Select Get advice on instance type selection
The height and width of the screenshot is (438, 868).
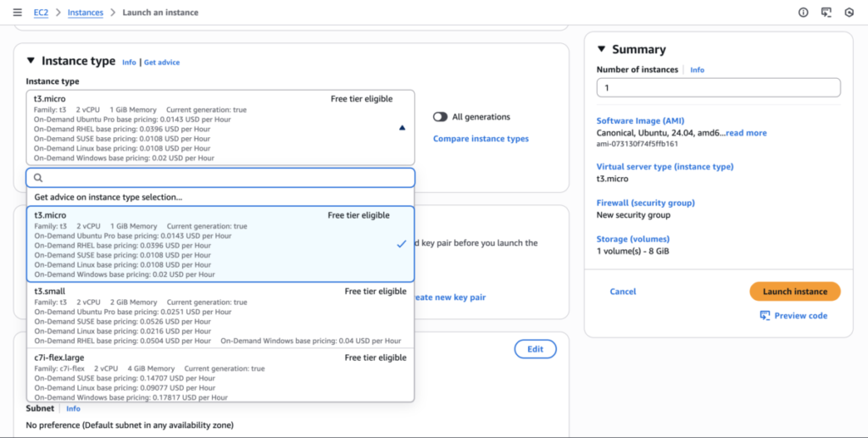pos(108,197)
